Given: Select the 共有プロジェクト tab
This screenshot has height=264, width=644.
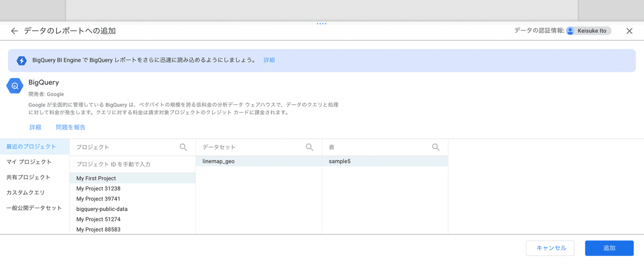Looking at the screenshot, I should [x=35, y=177].
